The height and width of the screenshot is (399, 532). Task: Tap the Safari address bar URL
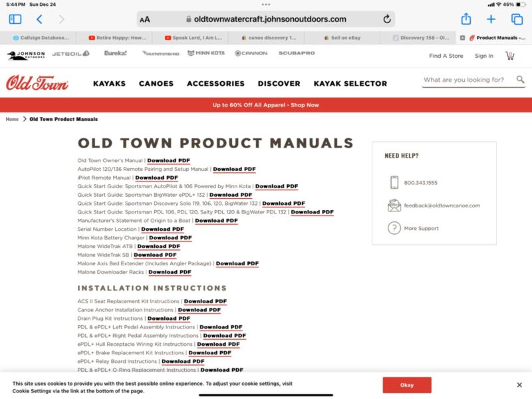click(x=270, y=19)
